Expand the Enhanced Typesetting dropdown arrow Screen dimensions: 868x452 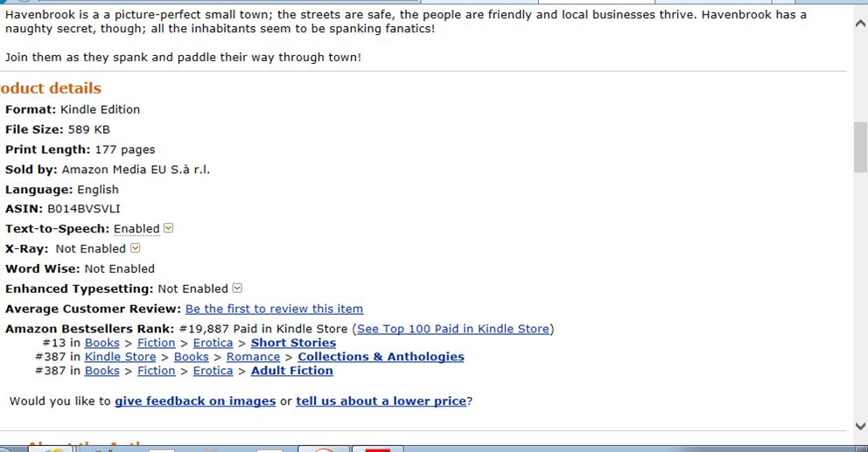point(237,289)
